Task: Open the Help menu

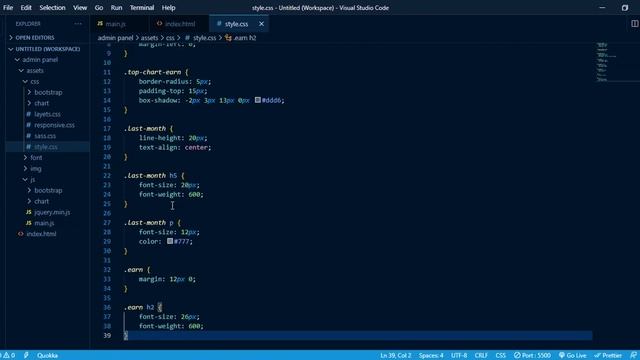Action: coord(168,7)
